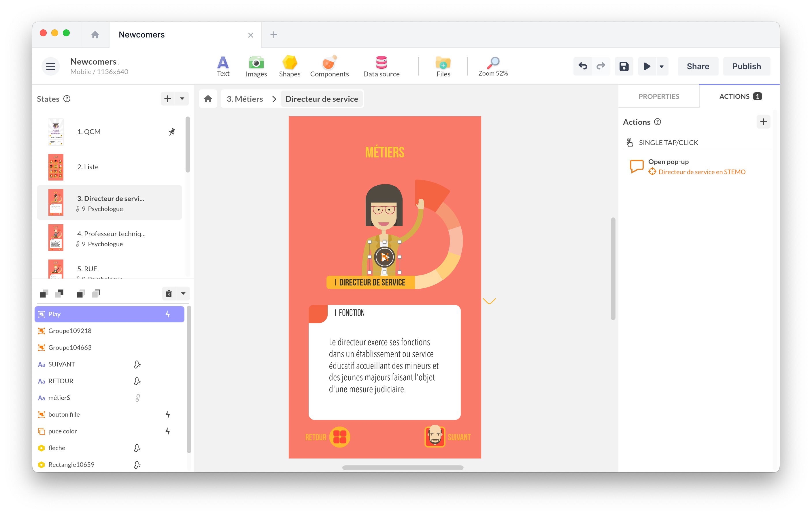Adjust the Zoom 52% control
This screenshot has height=515, width=812.
pos(493,66)
